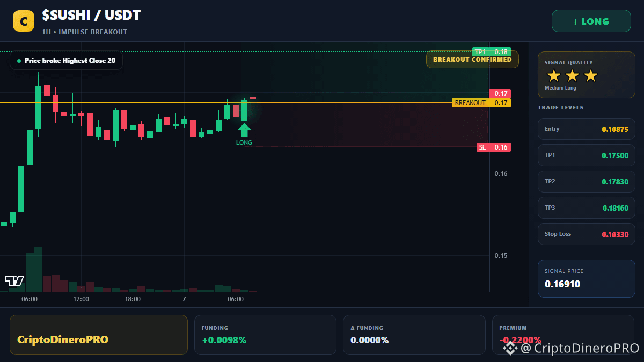Click the 0.15 price axis label
The width and height of the screenshot is (644, 362).
[x=501, y=256]
